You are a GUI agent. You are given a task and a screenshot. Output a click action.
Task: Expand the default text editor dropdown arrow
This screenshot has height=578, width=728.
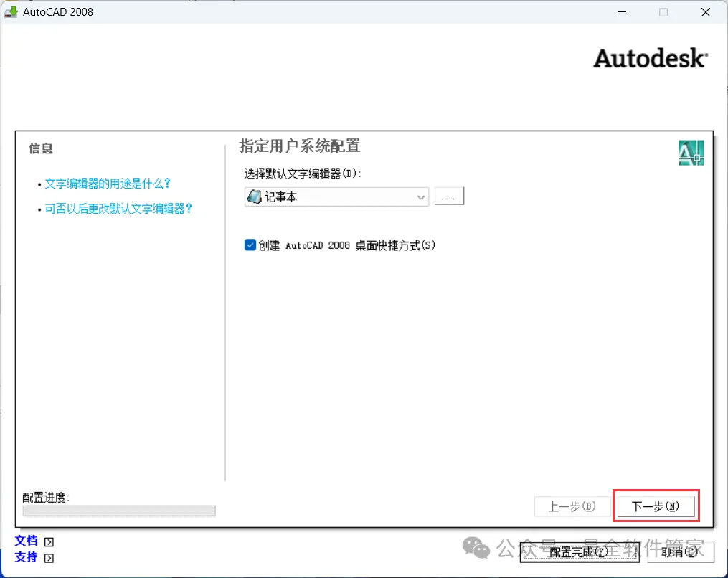[420, 197]
